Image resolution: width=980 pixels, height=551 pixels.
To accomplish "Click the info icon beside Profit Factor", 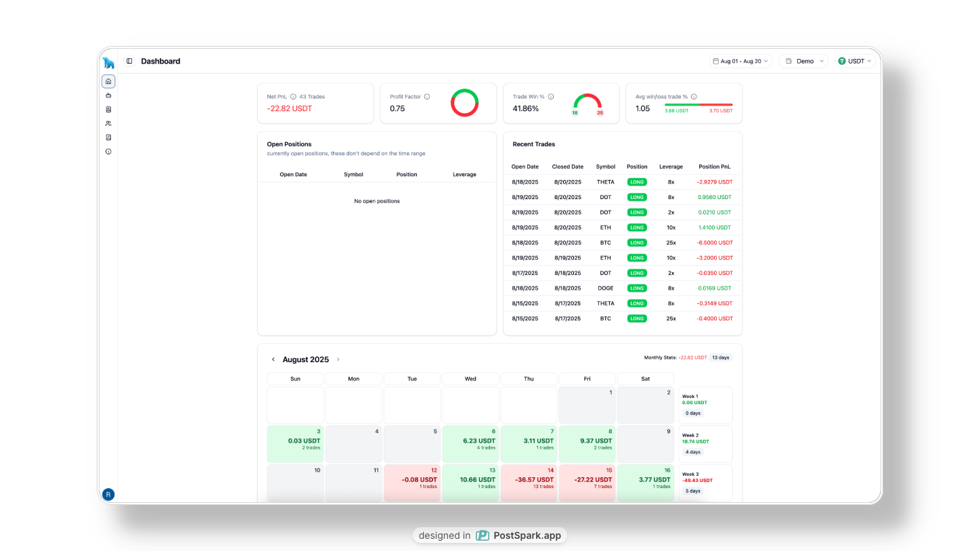I will [427, 97].
